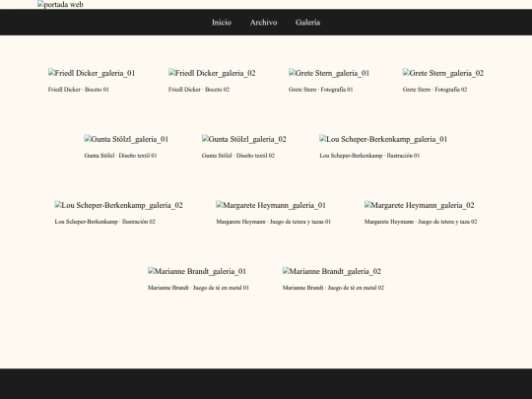View Grete Stern_galeria_01 image
The height and width of the screenshot is (399, 532).
coord(329,73)
